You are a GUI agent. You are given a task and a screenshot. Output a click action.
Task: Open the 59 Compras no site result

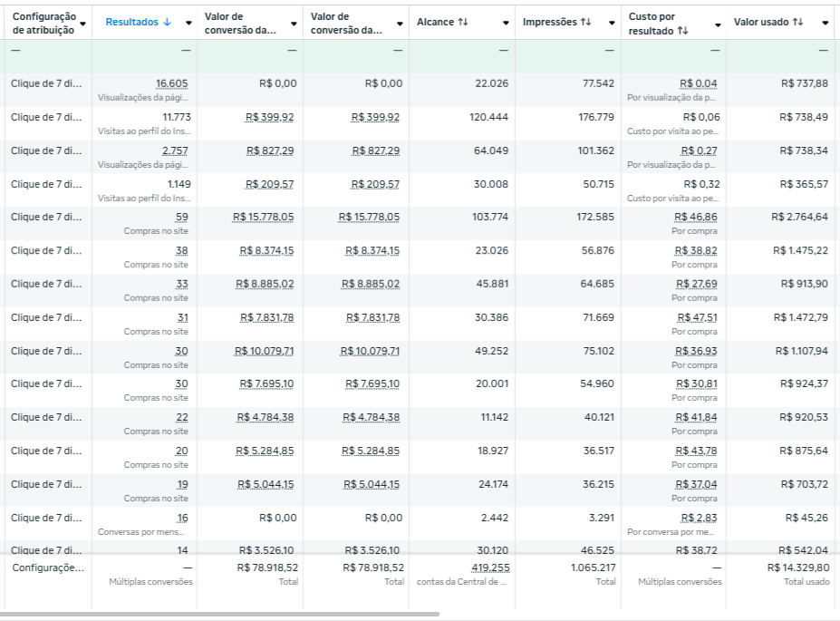181,218
